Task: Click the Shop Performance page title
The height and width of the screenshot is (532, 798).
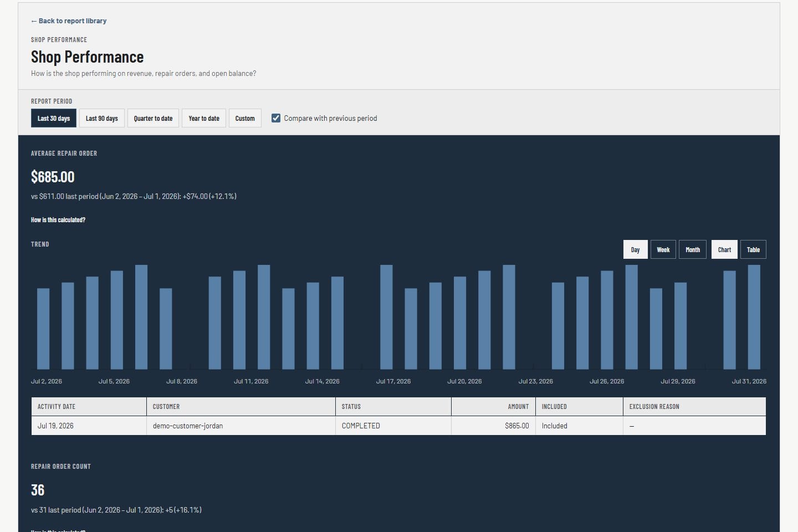Action: pyautogui.click(x=87, y=57)
